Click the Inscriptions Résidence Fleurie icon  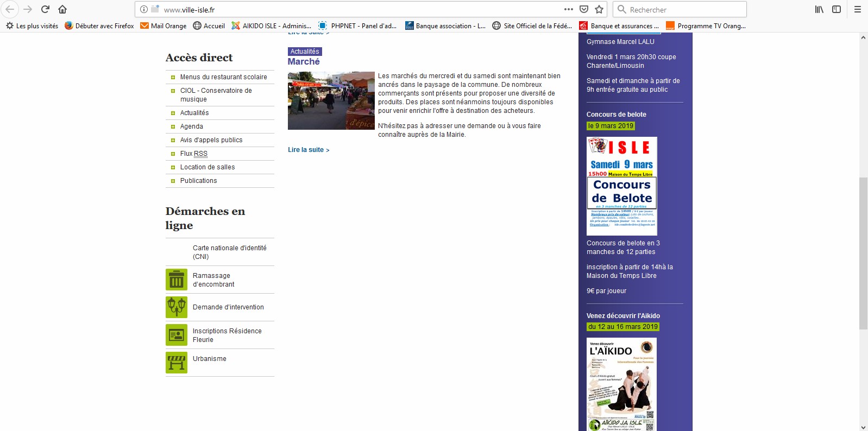[x=177, y=335]
